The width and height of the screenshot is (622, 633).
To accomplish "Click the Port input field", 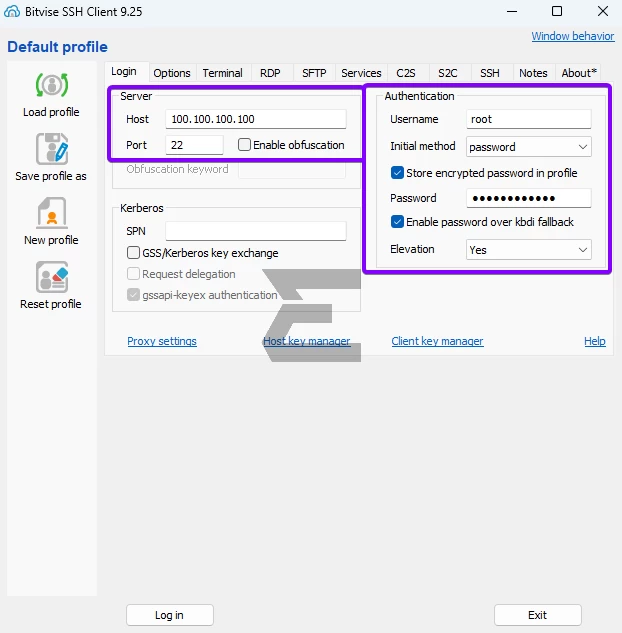I will coord(194,145).
